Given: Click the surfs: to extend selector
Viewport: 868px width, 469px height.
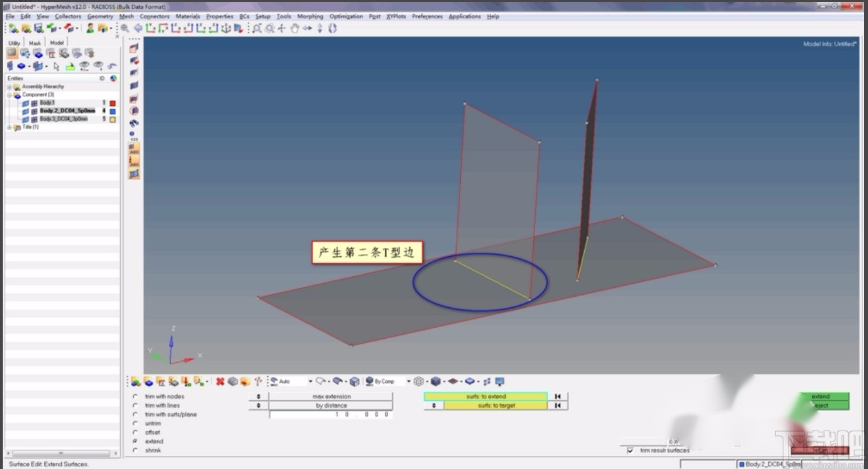Looking at the screenshot, I should point(486,397).
